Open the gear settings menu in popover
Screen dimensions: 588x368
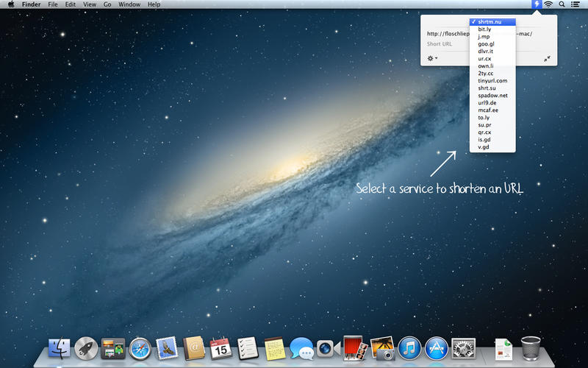[432, 59]
